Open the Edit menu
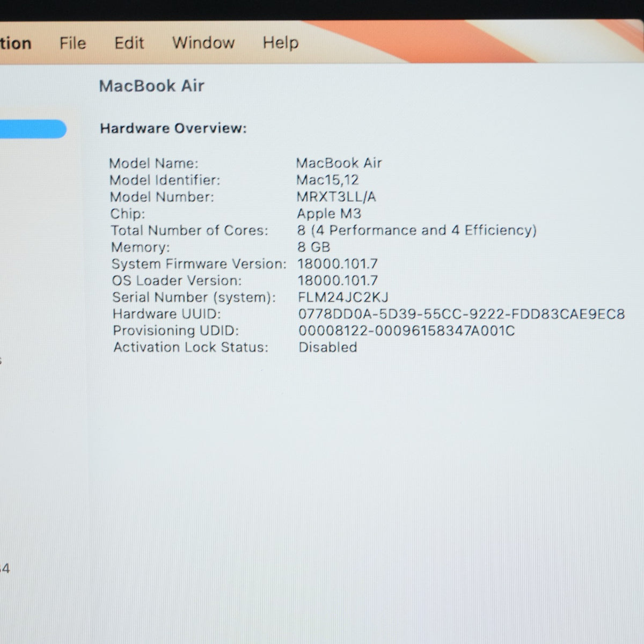Viewport: 644px width, 644px height. [129, 43]
